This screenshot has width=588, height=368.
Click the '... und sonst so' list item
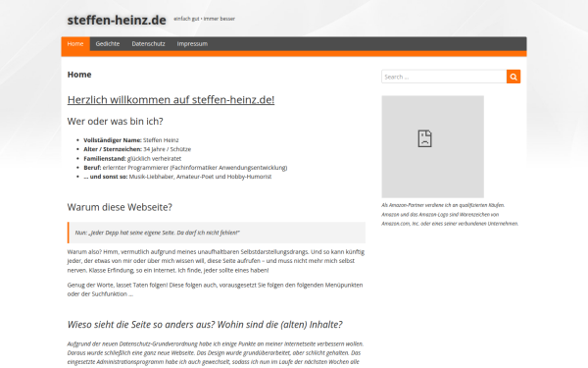[177, 177]
